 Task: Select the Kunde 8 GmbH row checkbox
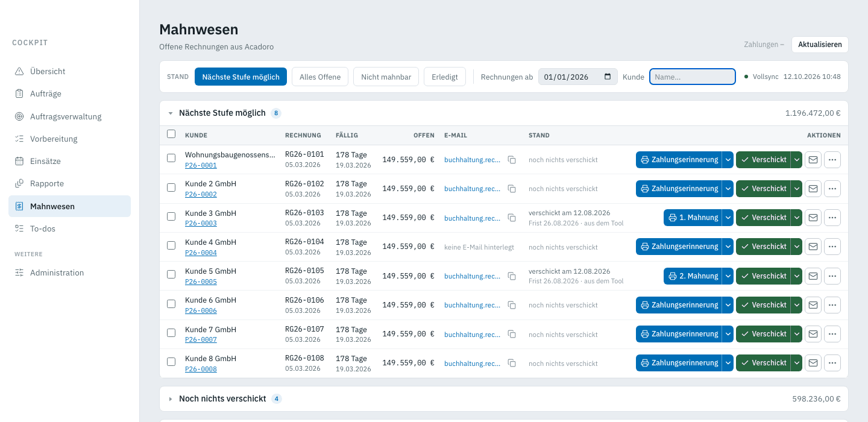pyautogui.click(x=171, y=362)
